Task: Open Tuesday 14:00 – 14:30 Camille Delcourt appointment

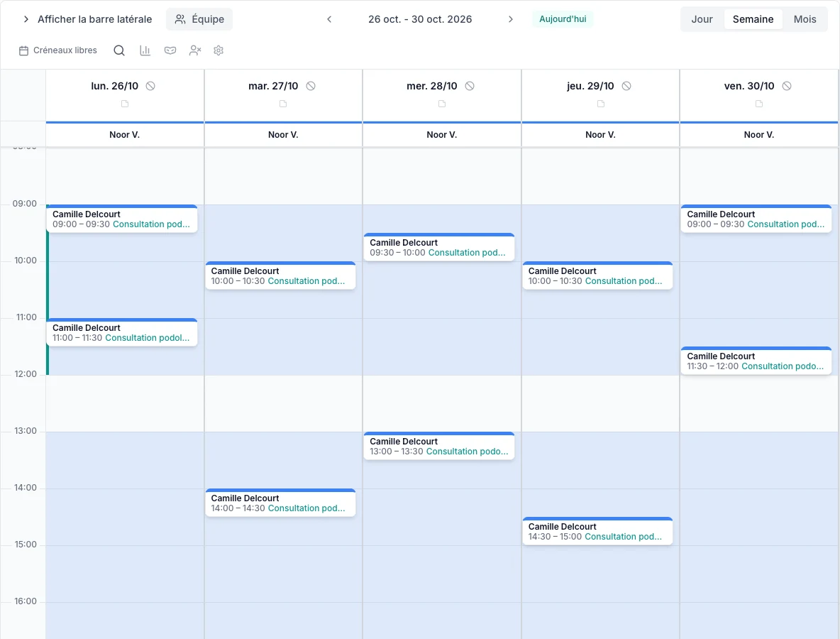Action: coord(280,503)
